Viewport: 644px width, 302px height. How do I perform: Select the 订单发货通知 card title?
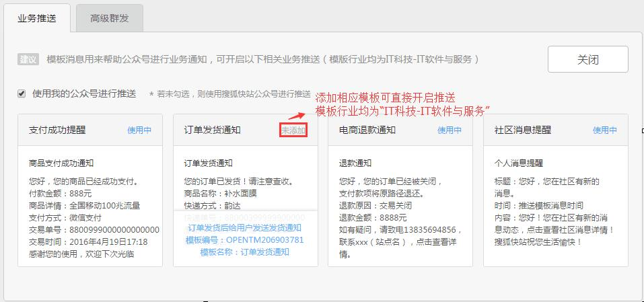point(212,130)
